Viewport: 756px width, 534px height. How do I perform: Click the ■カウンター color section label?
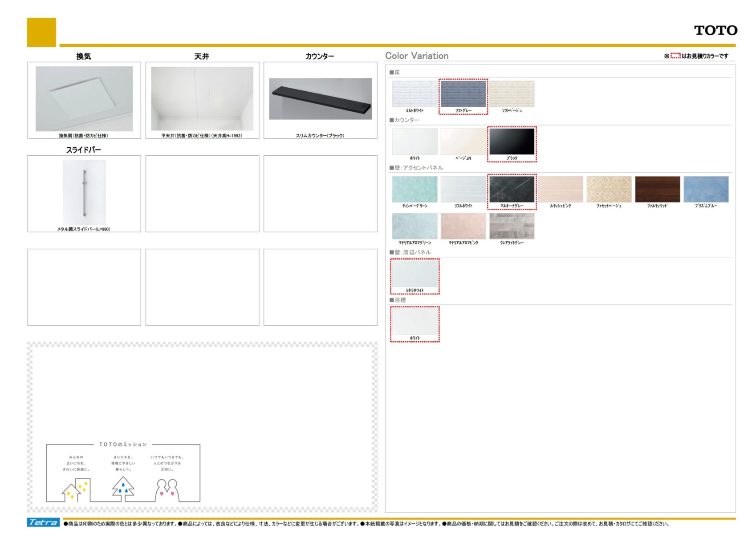404,120
